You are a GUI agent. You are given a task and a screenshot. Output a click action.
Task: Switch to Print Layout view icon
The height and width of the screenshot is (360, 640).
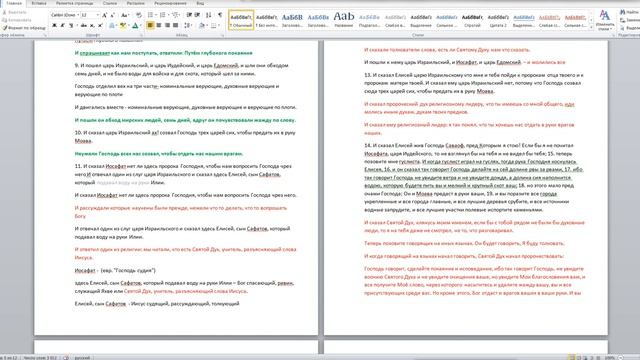572,358
